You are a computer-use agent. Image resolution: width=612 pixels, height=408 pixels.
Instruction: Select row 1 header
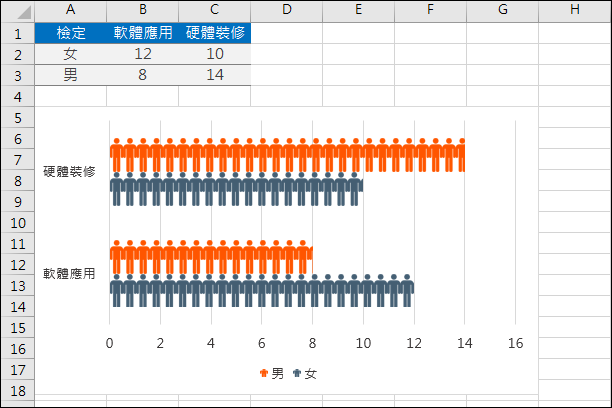click(x=18, y=33)
